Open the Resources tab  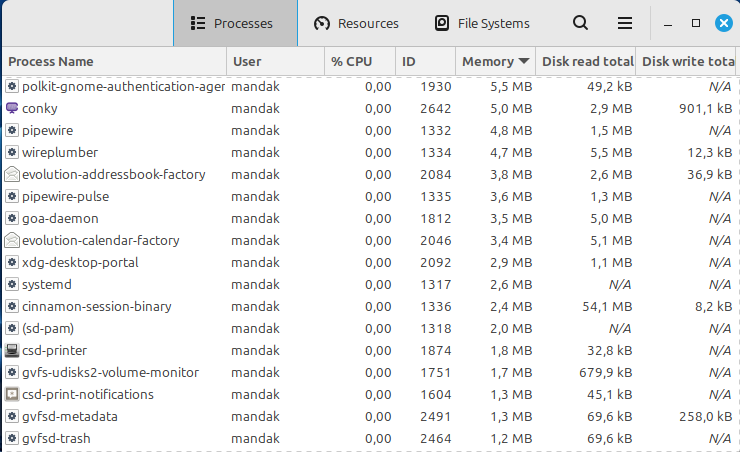[x=357, y=23]
